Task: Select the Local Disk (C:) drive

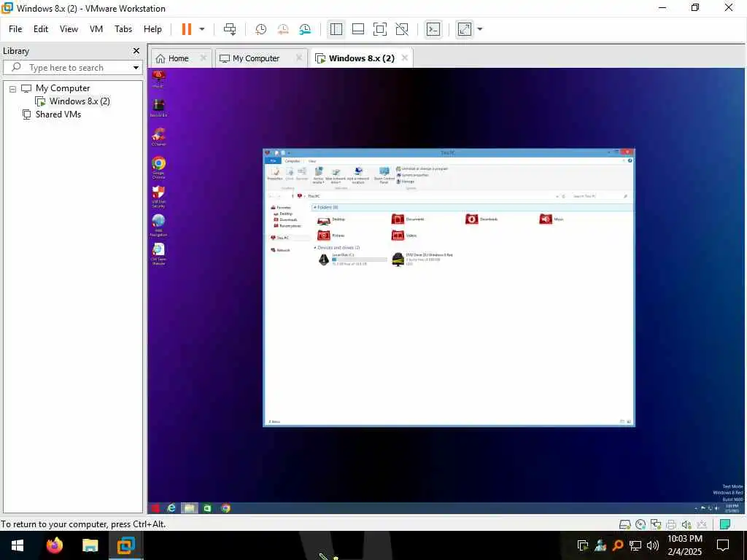Action: tap(352, 259)
